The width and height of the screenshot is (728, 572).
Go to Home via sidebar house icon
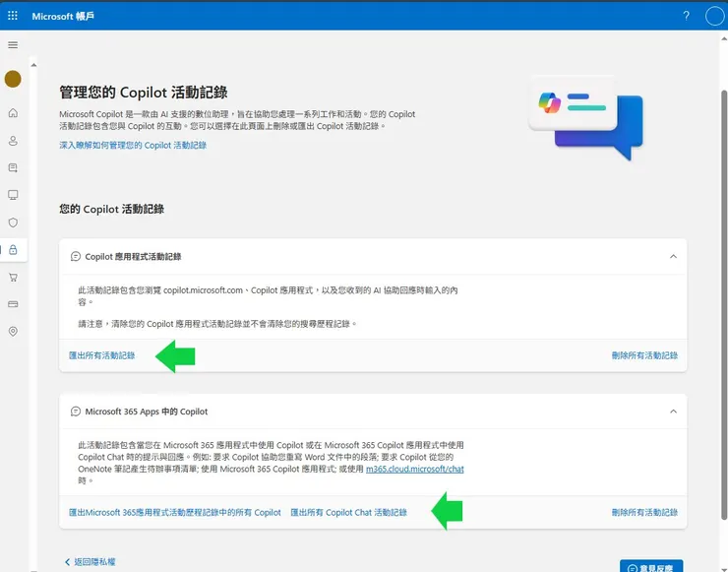point(13,113)
